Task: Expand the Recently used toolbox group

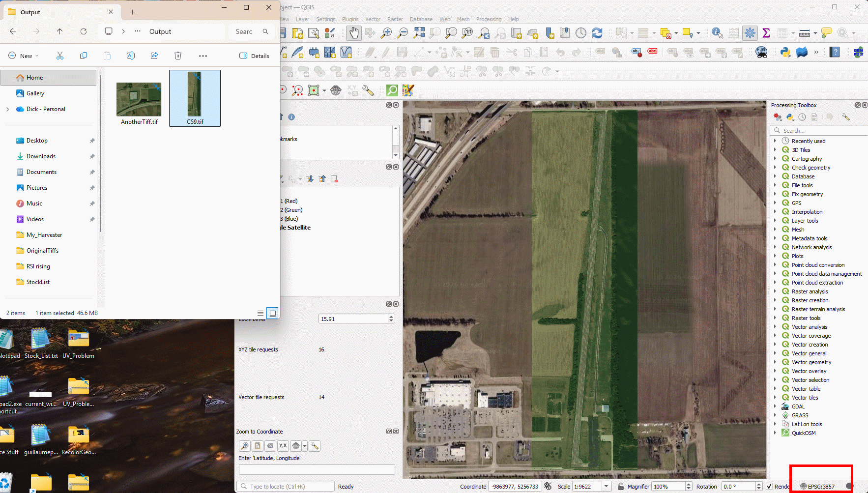Action: (x=775, y=141)
